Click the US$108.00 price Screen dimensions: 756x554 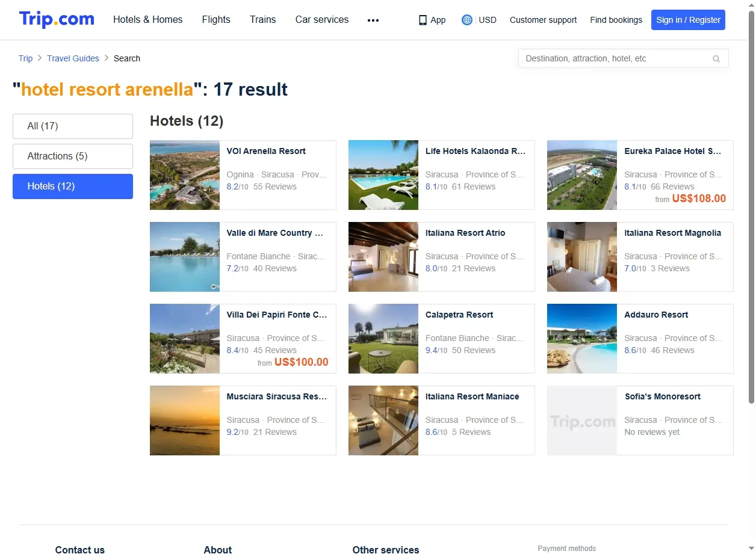(699, 199)
